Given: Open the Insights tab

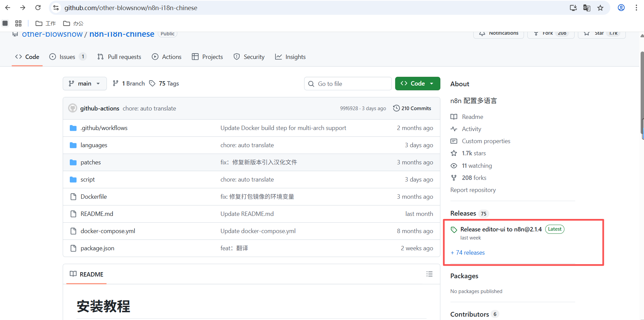Looking at the screenshot, I should pyautogui.click(x=290, y=57).
